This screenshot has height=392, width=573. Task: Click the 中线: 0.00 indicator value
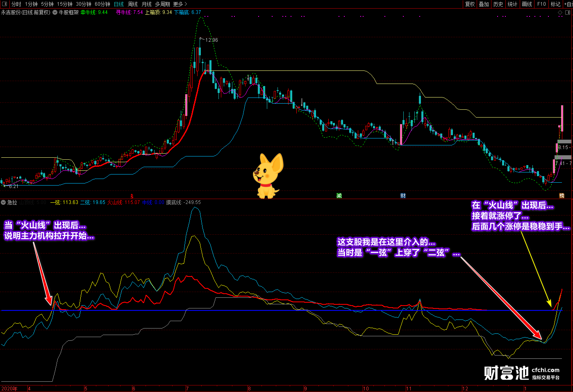(x=153, y=202)
